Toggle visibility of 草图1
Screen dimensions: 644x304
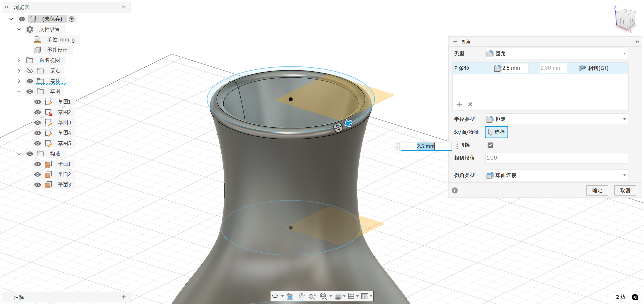tap(37, 102)
